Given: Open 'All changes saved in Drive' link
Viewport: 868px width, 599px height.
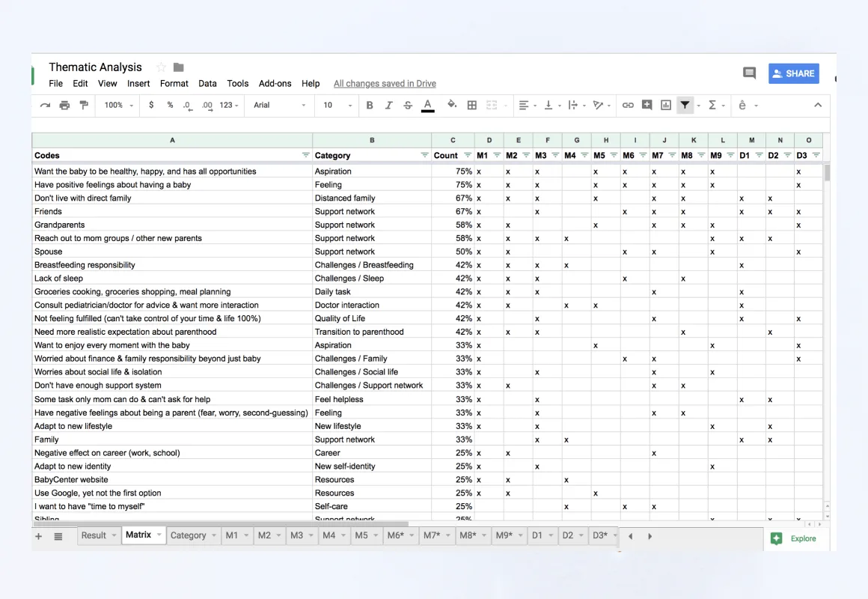Looking at the screenshot, I should pos(384,83).
